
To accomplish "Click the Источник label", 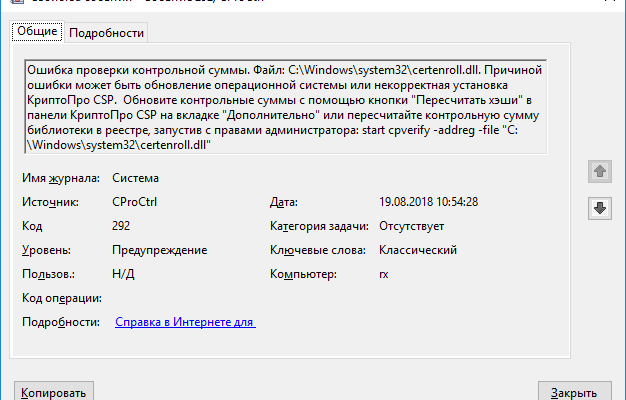I will (50, 202).
